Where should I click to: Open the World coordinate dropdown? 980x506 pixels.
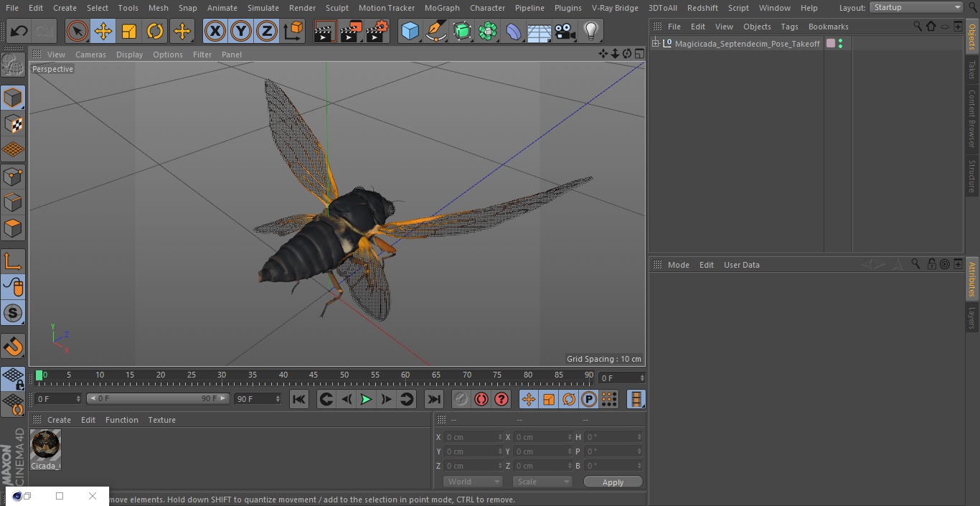pos(472,482)
